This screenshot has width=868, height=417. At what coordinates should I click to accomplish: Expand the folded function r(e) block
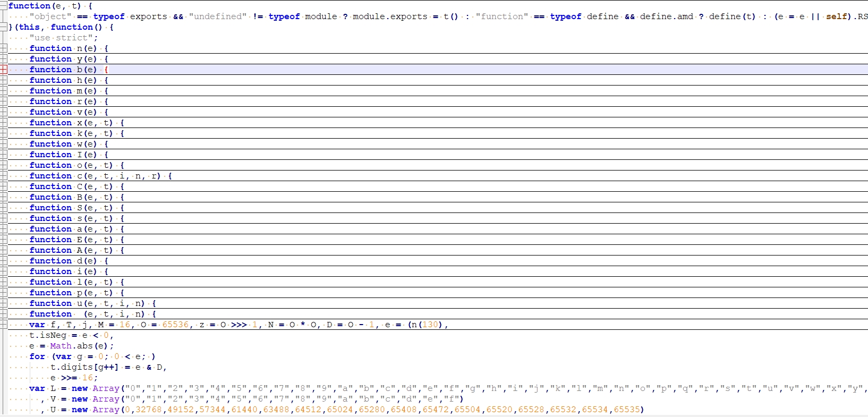tap(4, 101)
